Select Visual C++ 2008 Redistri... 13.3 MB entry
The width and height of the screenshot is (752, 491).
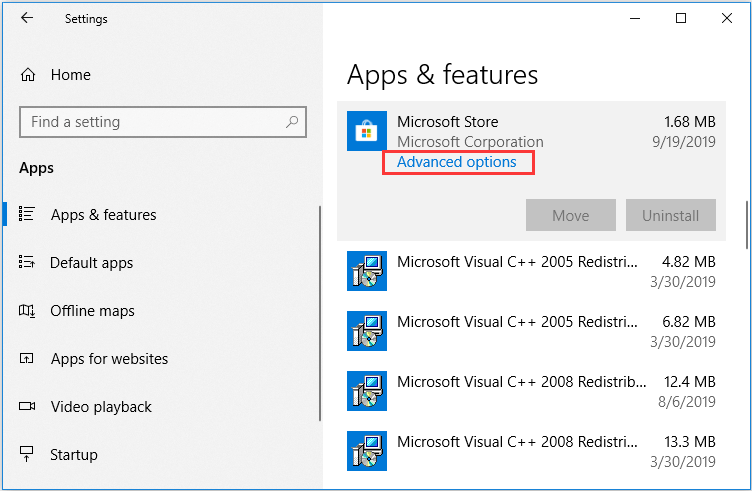531,451
